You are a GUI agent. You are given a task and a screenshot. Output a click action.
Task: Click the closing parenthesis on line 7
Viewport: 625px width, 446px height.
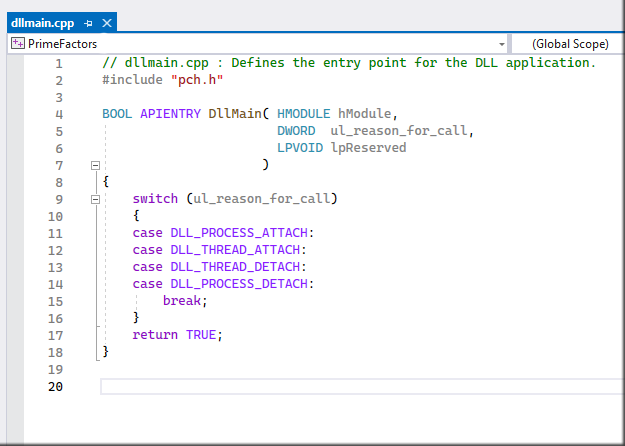tap(265, 165)
